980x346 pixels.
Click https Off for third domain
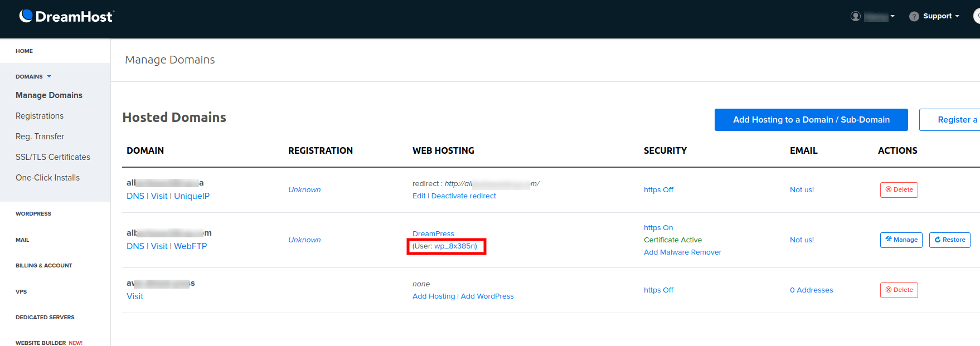658,290
